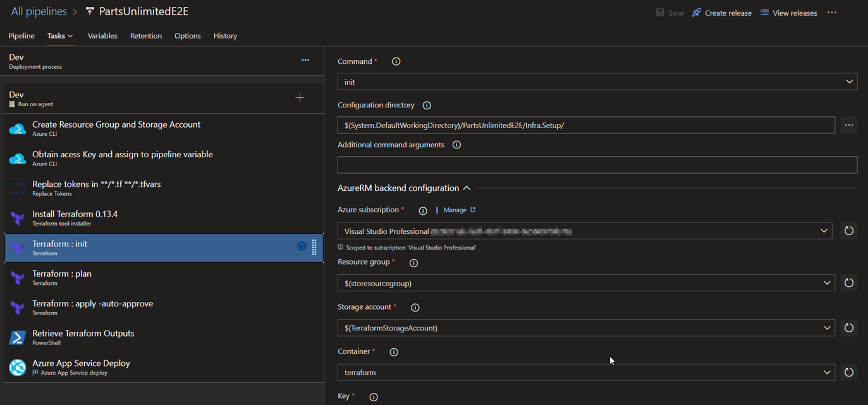Click the Azure App Service Deploy icon
The image size is (868, 405).
pyautogui.click(x=17, y=367)
